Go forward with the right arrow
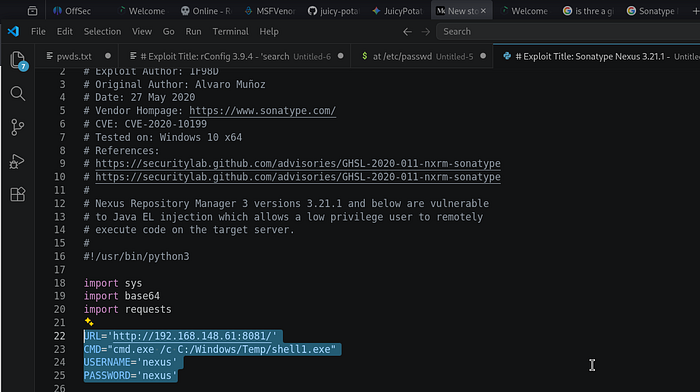The image size is (700, 392). tap(425, 32)
